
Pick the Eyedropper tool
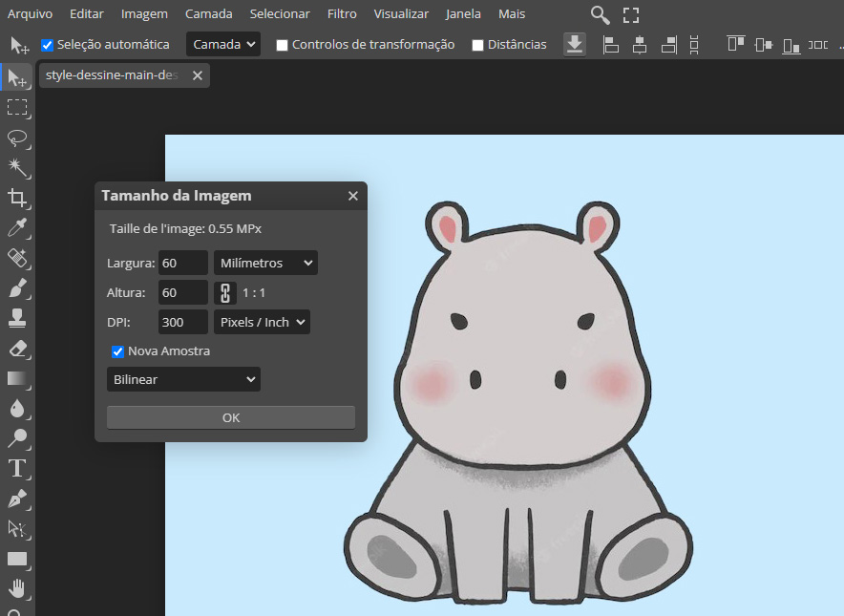17,227
